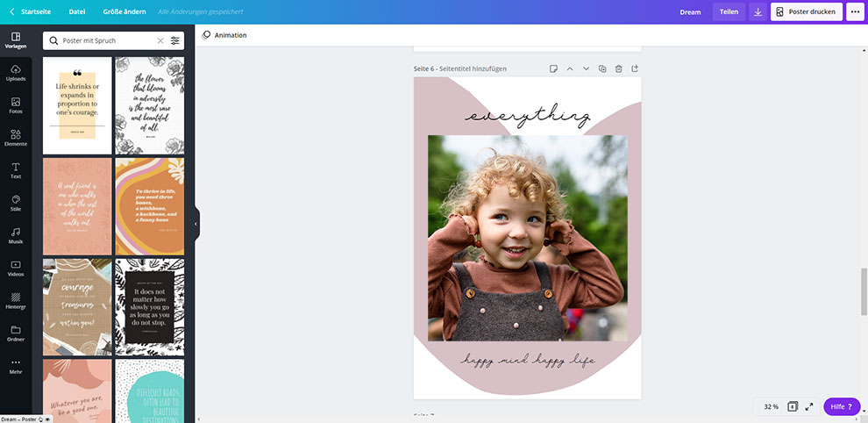Open the Stile styles panel
The width and height of the screenshot is (868, 423).
16,204
